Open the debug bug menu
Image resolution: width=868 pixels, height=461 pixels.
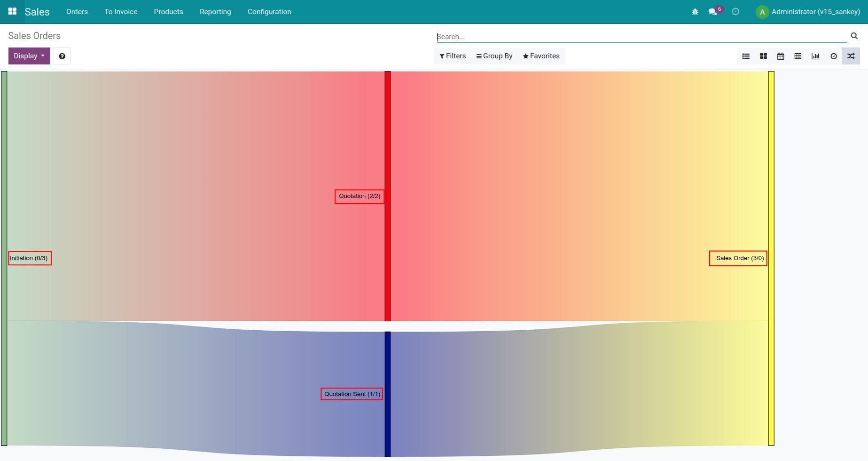695,12
